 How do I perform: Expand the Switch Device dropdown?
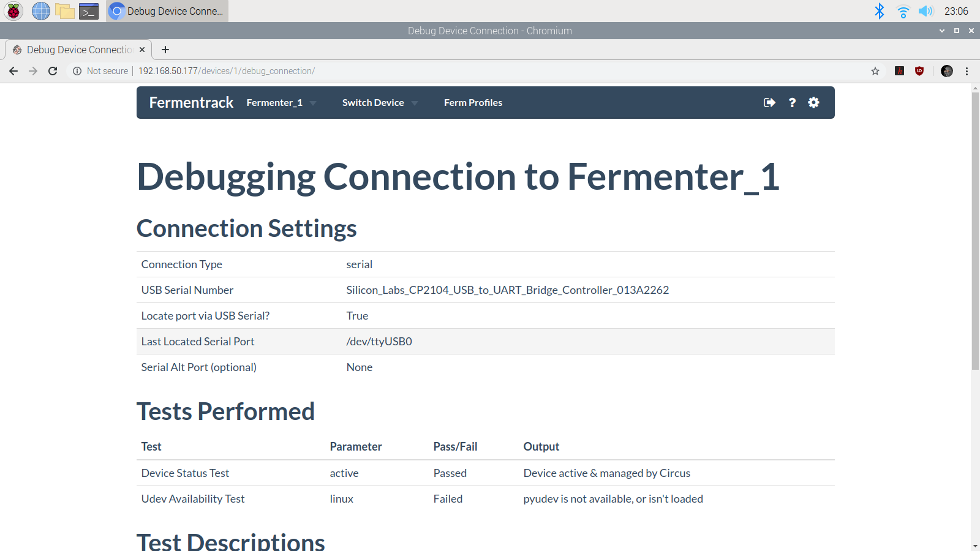tap(380, 103)
